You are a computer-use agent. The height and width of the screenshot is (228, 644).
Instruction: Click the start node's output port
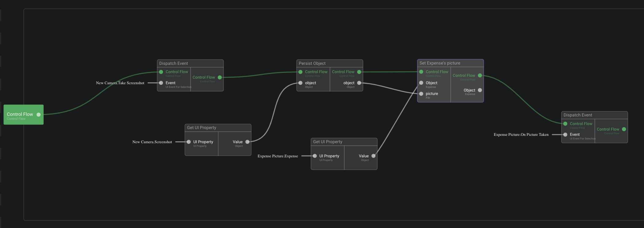tap(39, 115)
